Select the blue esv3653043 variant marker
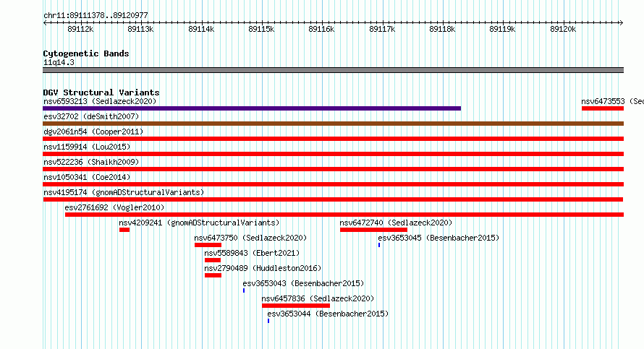This screenshot has height=349, width=644. [x=244, y=290]
